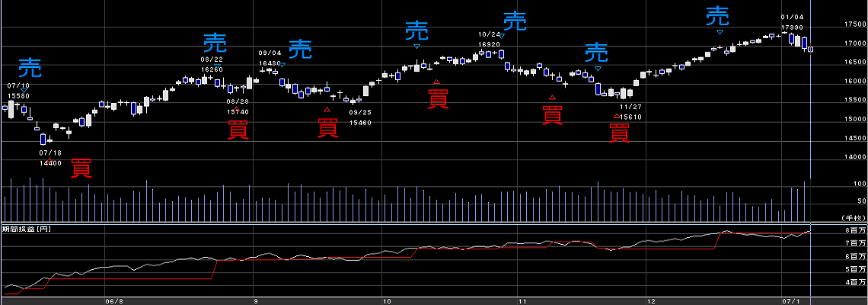This screenshot has height=305, width=868.
Task: Click the last 売 sell marker in December
Action: coord(717,15)
